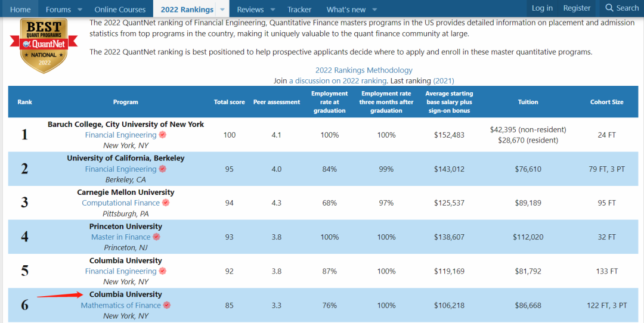The height and width of the screenshot is (323, 644).
Task: Open the Forums tab
Action: coord(58,9)
